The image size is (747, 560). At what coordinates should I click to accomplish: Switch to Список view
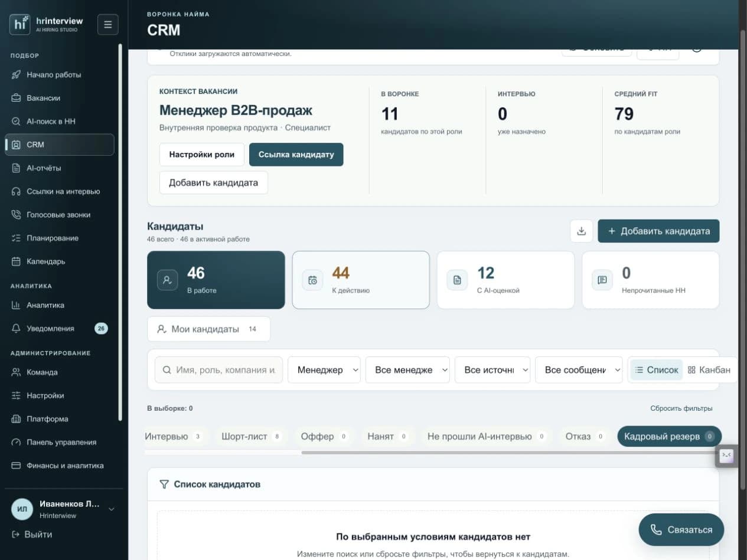[x=657, y=370]
